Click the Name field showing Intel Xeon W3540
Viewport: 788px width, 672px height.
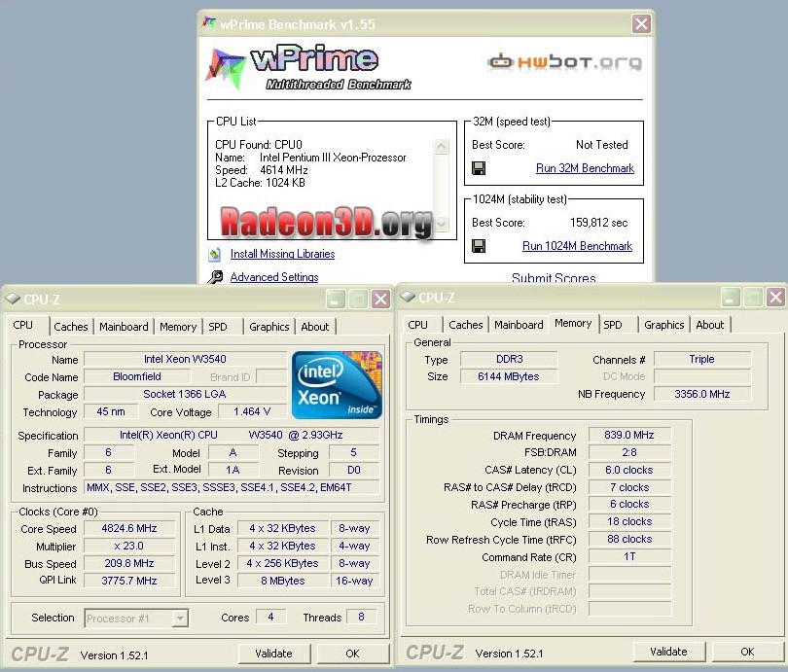point(185,359)
